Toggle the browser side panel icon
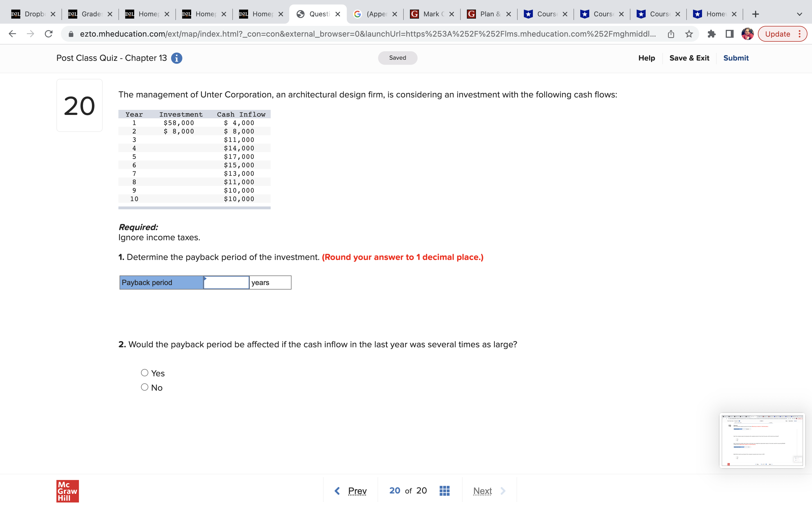The image size is (812, 507). (729, 34)
